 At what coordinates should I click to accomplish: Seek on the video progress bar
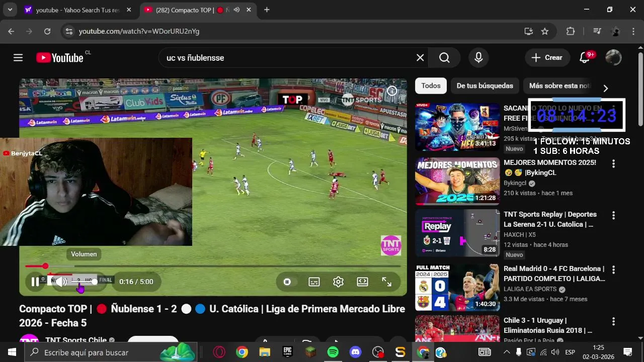pyautogui.click(x=213, y=266)
